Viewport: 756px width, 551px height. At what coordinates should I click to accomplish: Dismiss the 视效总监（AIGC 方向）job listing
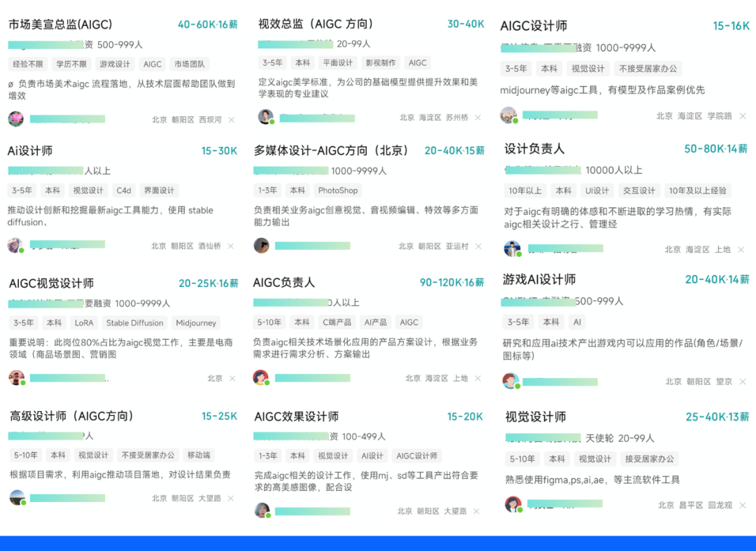click(x=478, y=118)
